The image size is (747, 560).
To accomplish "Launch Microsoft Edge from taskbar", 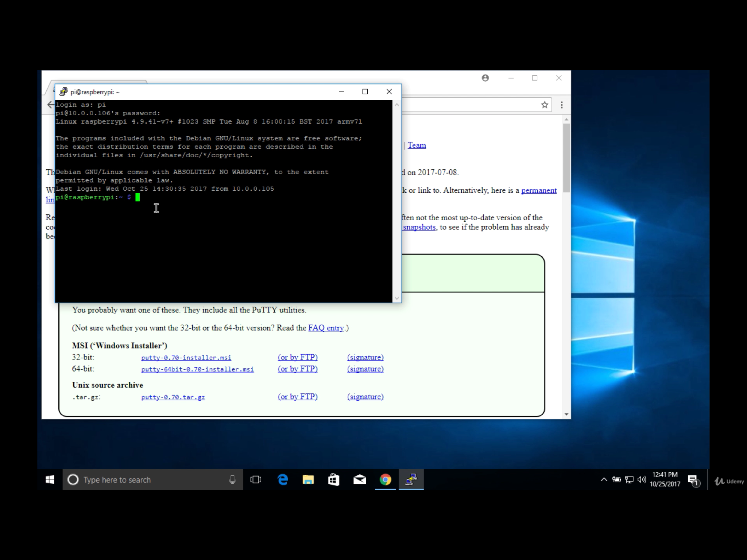I will pos(283,479).
